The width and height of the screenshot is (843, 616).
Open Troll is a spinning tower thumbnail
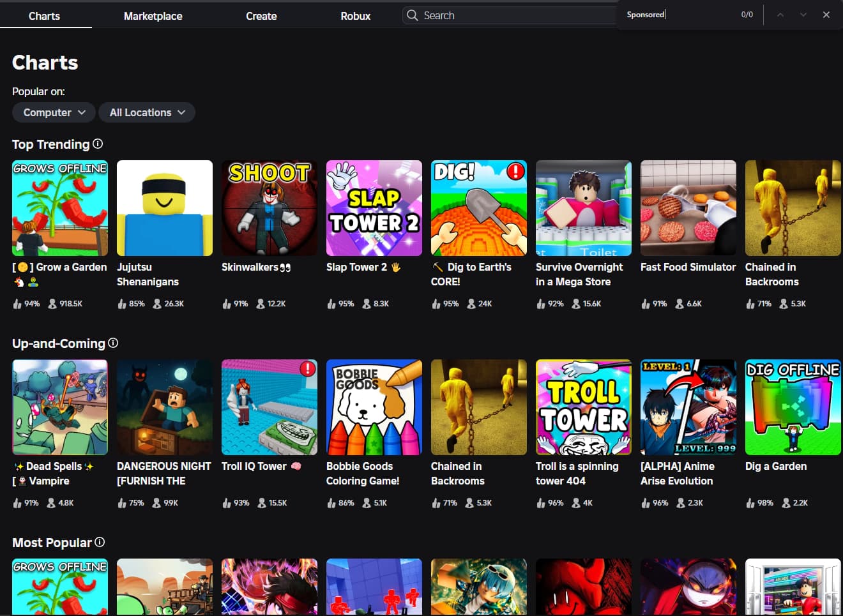click(x=584, y=407)
